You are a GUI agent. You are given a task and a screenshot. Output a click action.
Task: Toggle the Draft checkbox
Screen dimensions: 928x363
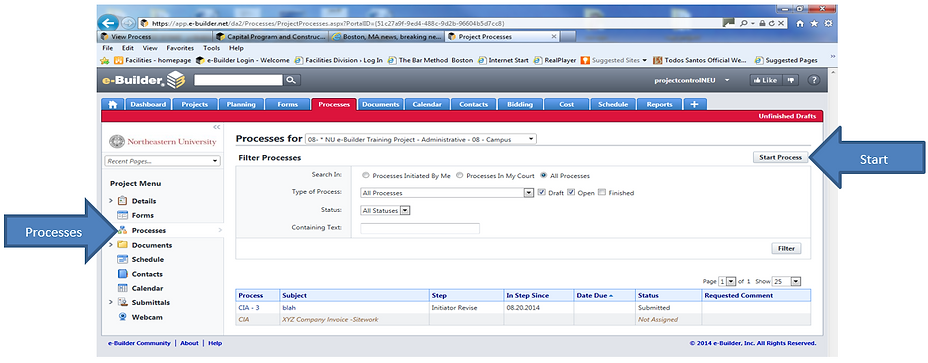[x=542, y=192]
